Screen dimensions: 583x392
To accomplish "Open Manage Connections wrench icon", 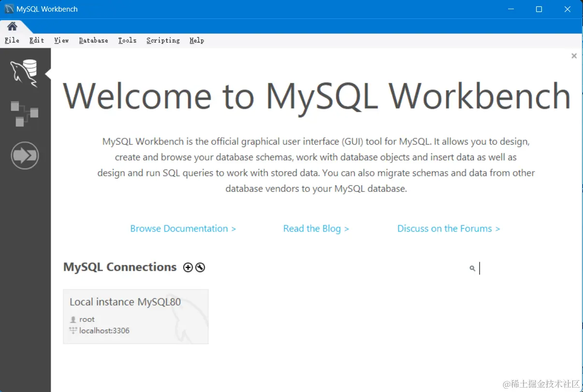I will click(x=200, y=267).
